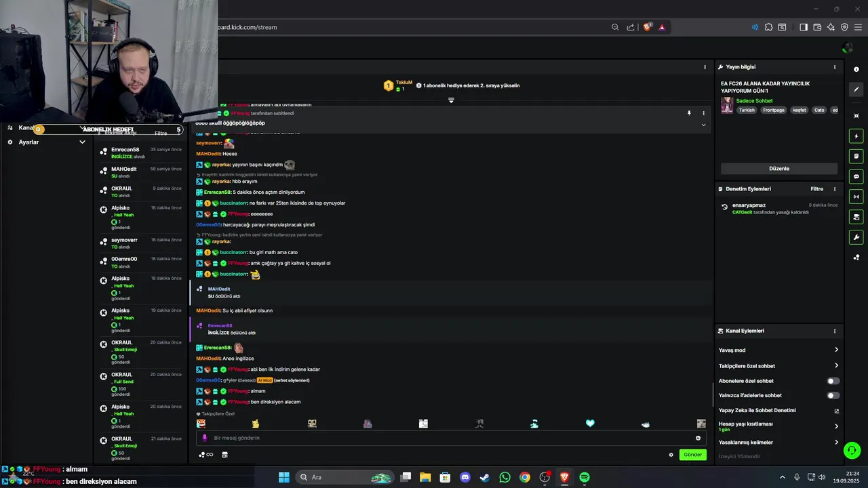Image resolution: width=868 pixels, height=488 pixels.
Task: Toggle Yalnızca ifadelerle sohbet switch
Action: 833,395
